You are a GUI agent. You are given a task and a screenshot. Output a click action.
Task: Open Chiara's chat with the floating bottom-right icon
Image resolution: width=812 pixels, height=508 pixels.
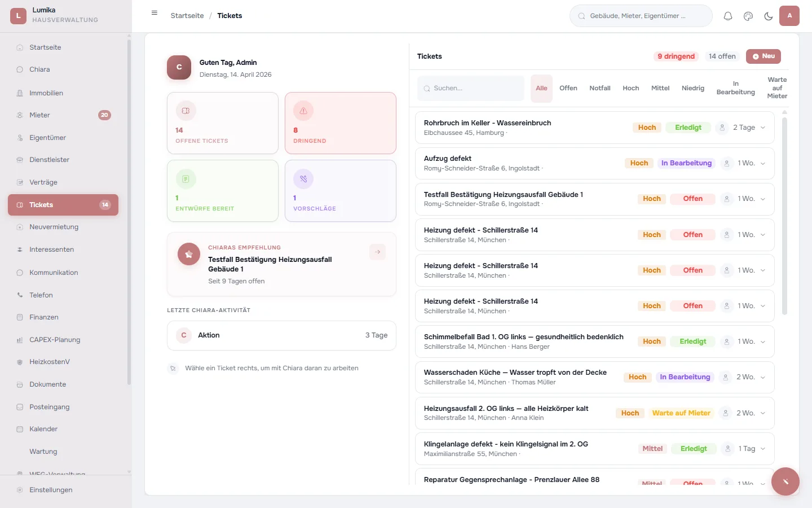click(x=785, y=481)
